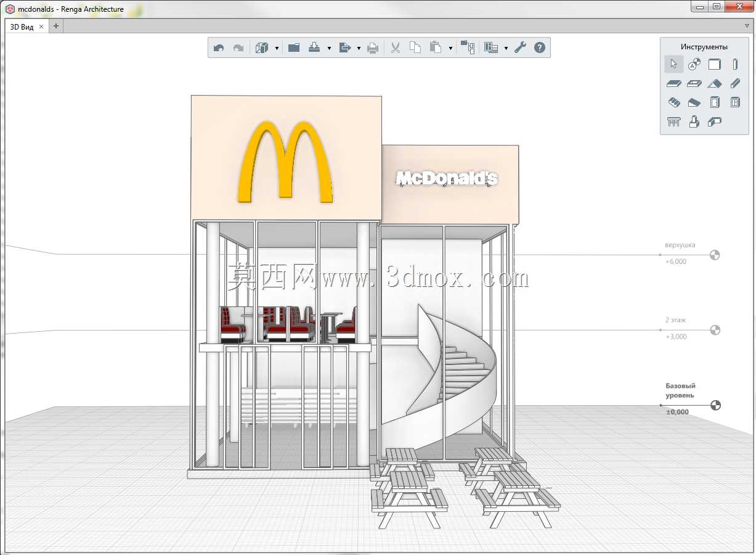This screenshot has width=756, height=555.
Task: Click the schedules and tables icon
Action: coord(491,47)
